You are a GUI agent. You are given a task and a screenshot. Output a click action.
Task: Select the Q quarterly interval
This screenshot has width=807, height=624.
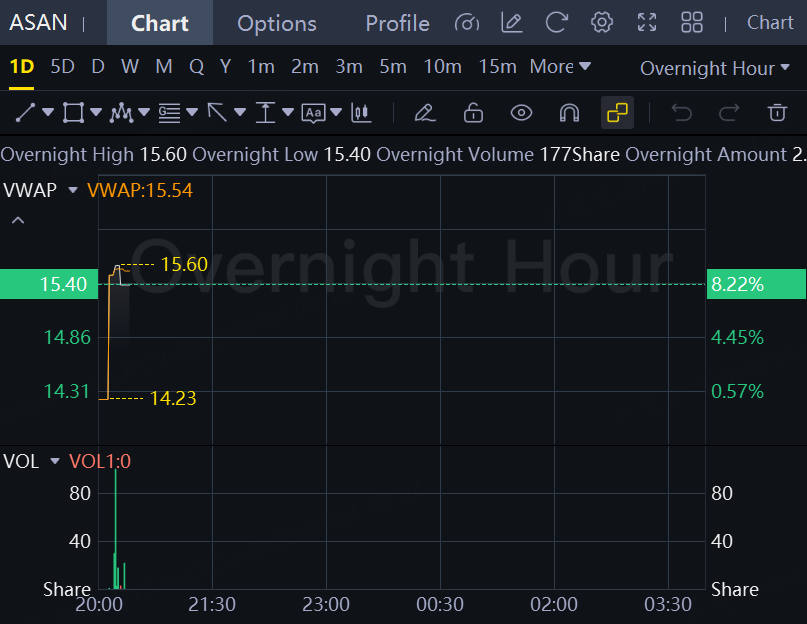point(196,67)
